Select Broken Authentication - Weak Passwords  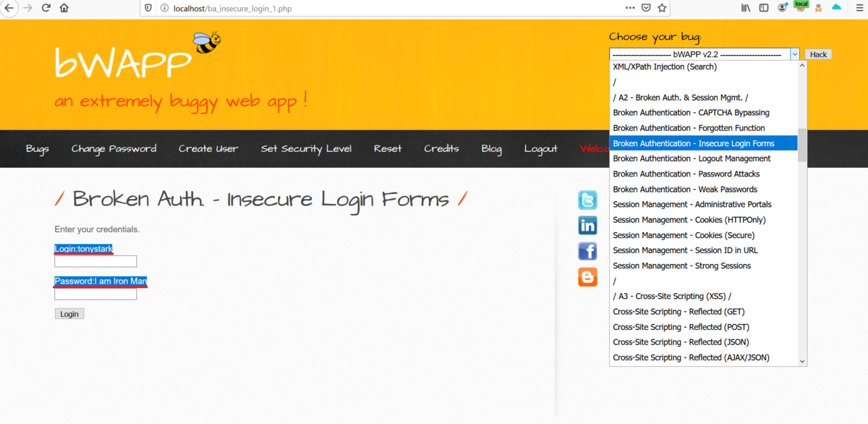[x=704, y=189]
